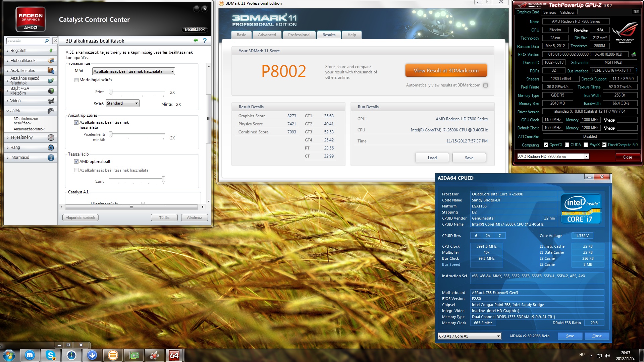The image size is (644, 362).
Task: Check Automatically view results at 3DMark.com
Action: (x=485, y=85)
